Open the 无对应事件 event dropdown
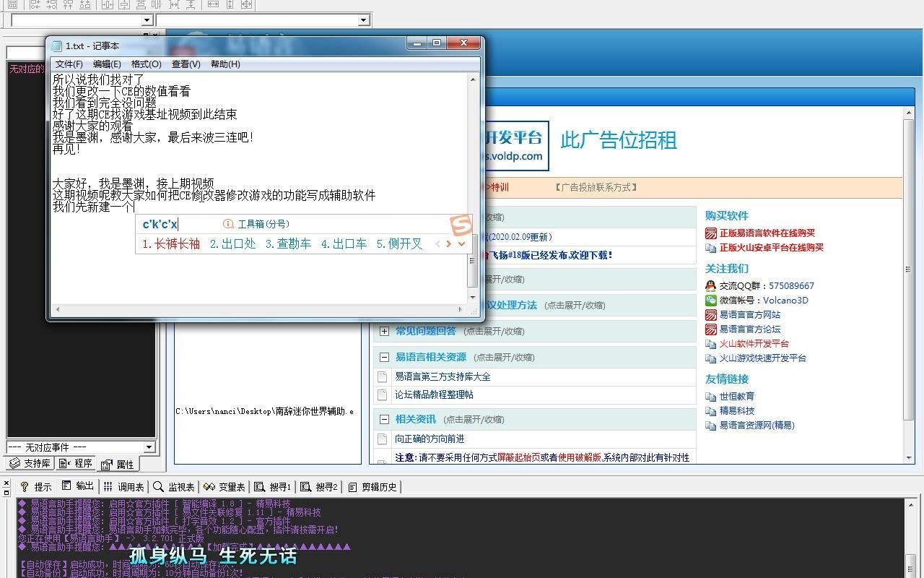 pos(149,447)
